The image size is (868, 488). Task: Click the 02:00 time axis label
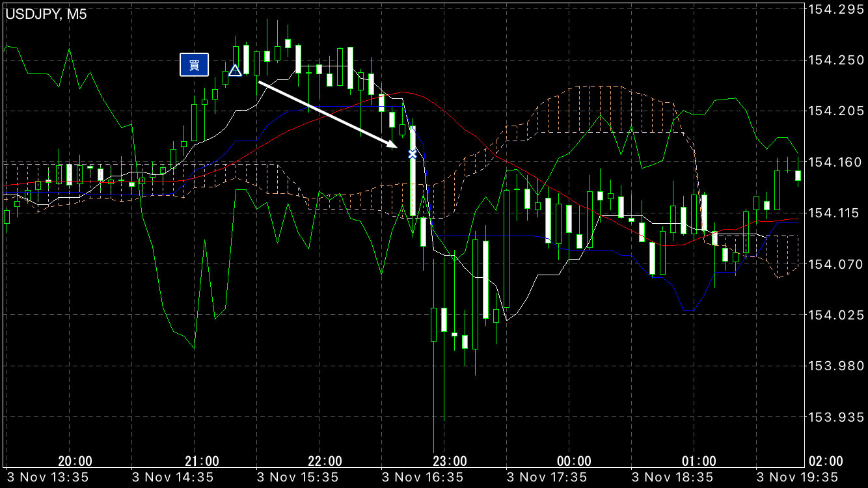825,461
